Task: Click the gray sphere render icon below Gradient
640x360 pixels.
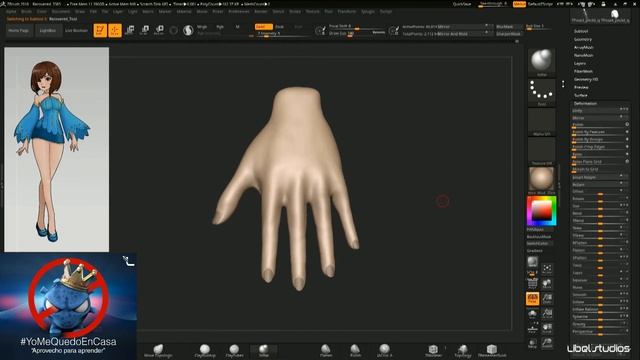Action: pos(532,262)
